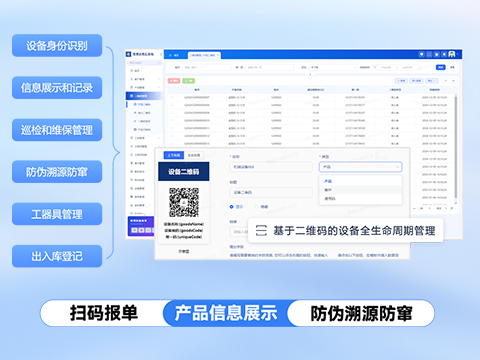This screenshot has height=360, width=480.
Task: Close the active page tab in the header
Action: (x=218, y=55)
